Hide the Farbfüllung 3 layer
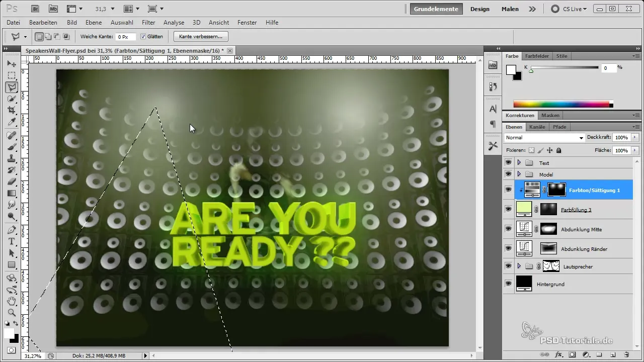Viewport: 644px width, 362px height. pos(508,209)
